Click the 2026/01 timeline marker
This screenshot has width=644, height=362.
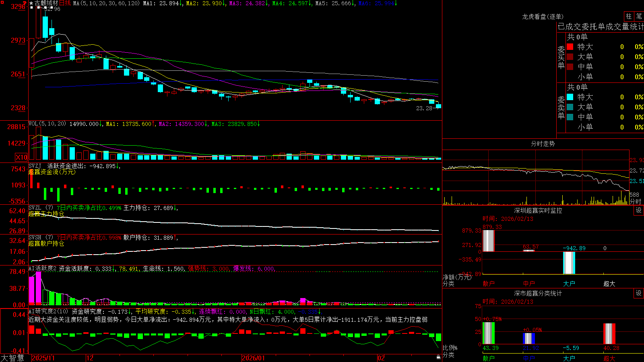point(254,358)
